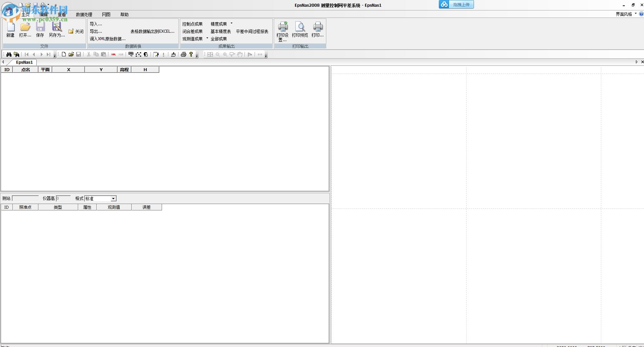Click the flag icon in the graphics toolbar
The image size is (644, 347).
tap(250, 54)
